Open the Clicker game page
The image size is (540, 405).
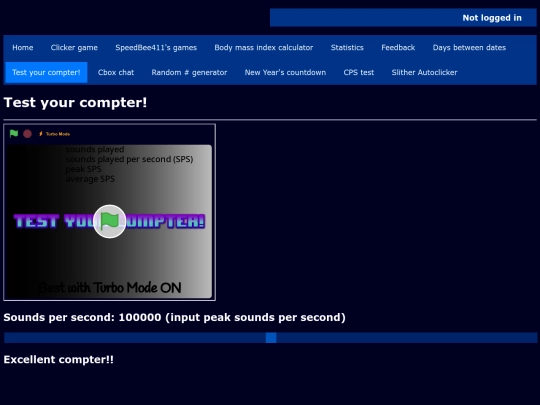coord(74,48)
